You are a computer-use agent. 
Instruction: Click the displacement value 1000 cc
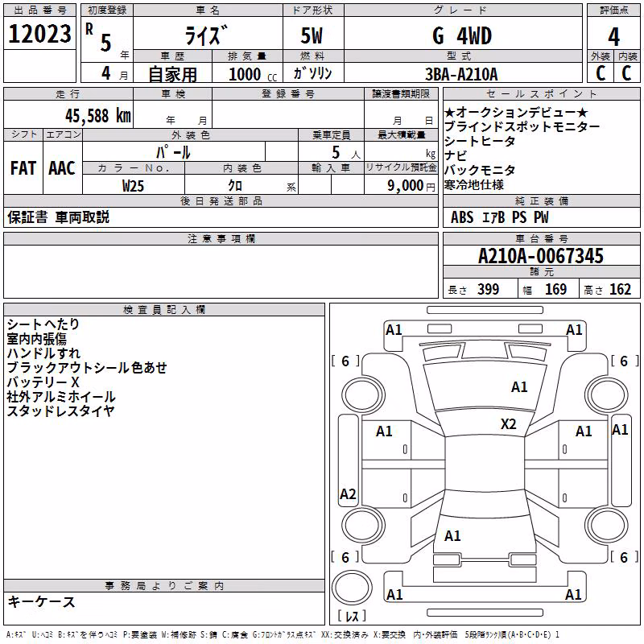tap(253, 74)
